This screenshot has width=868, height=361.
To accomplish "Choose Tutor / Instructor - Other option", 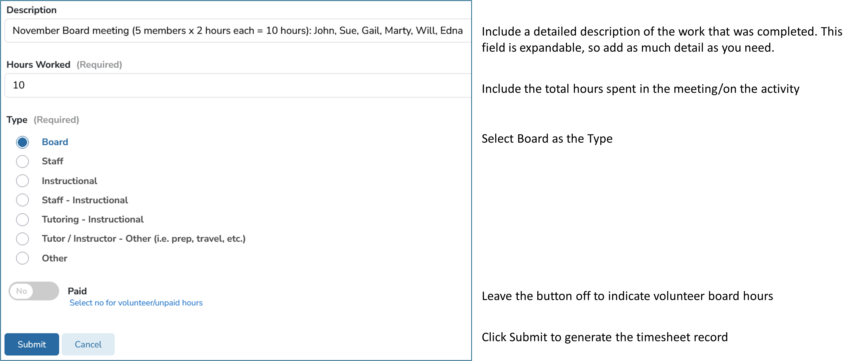I will coord(22,239).
